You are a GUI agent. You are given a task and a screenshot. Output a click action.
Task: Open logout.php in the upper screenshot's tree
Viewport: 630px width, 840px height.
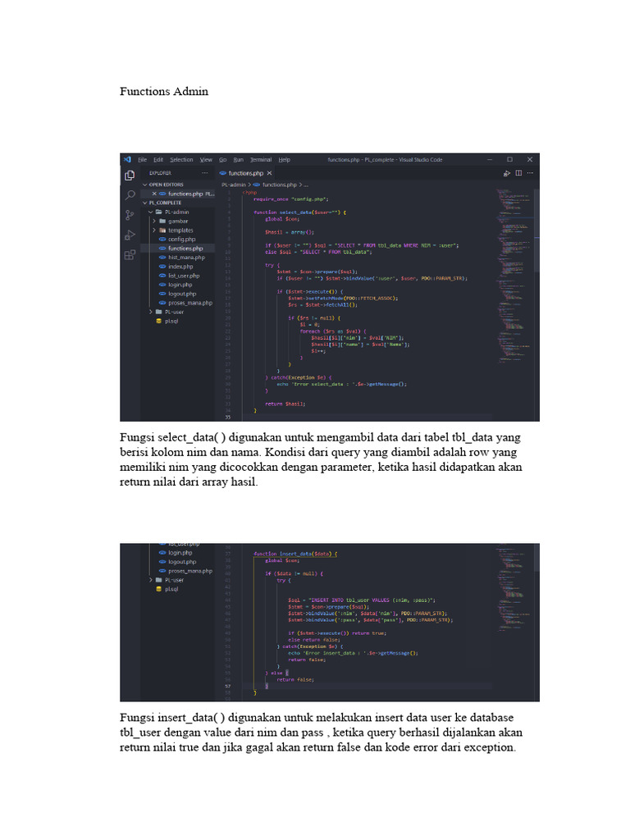178,294
